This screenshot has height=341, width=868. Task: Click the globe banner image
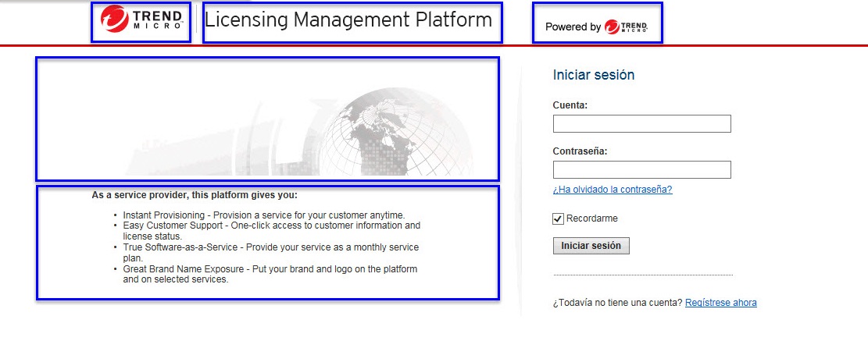tap(267, 119)
